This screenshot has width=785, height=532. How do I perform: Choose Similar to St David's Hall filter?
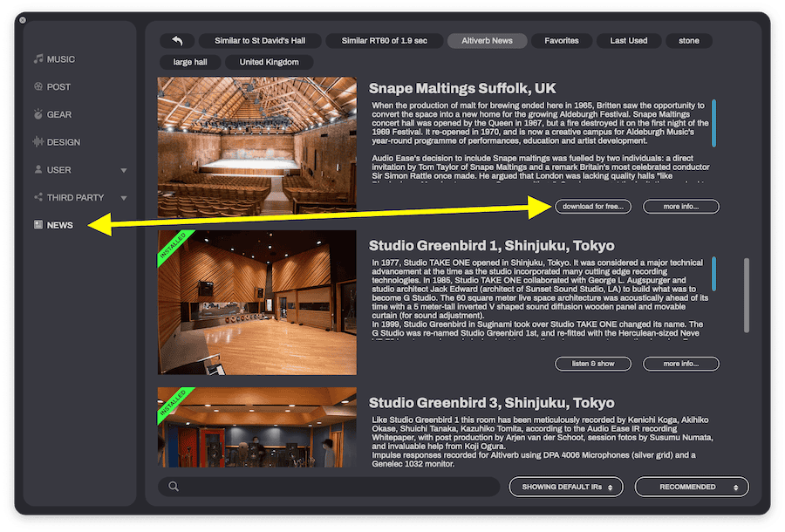click(x=260, y=40)
